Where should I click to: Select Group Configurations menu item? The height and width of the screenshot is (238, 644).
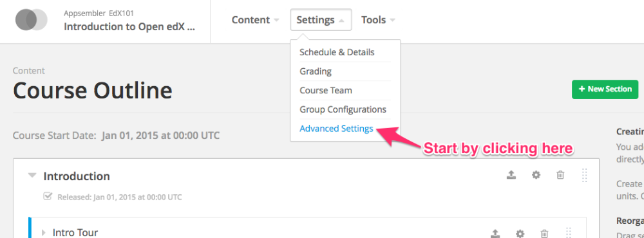click(x=343, y=109)
